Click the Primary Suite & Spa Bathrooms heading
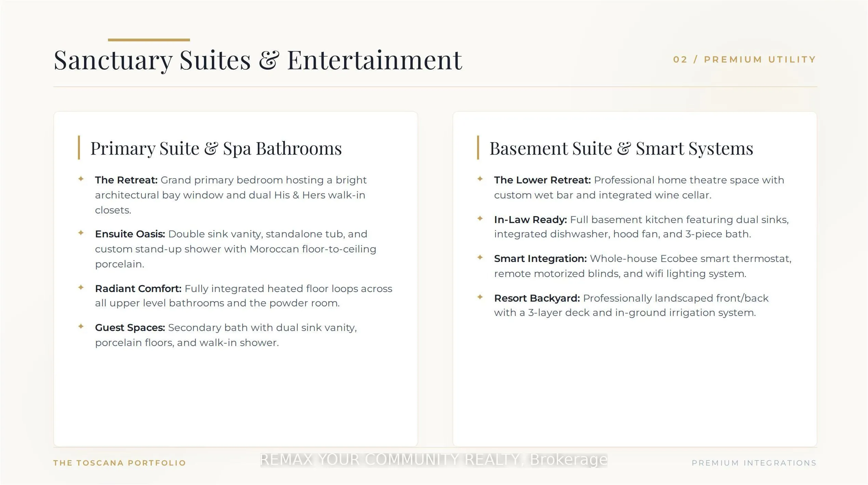Viewport: 868px width, 485px height. [x=216, y=149]
